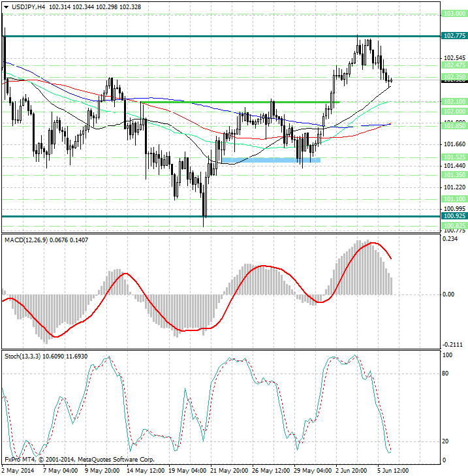Click the 80 level on Stochastic scale

(445, 373)
